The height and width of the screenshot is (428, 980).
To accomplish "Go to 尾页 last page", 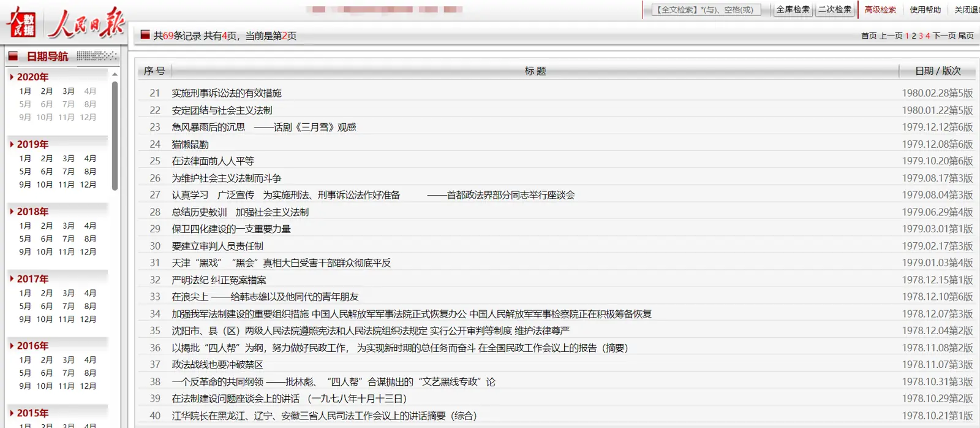I will pos(966,36).
